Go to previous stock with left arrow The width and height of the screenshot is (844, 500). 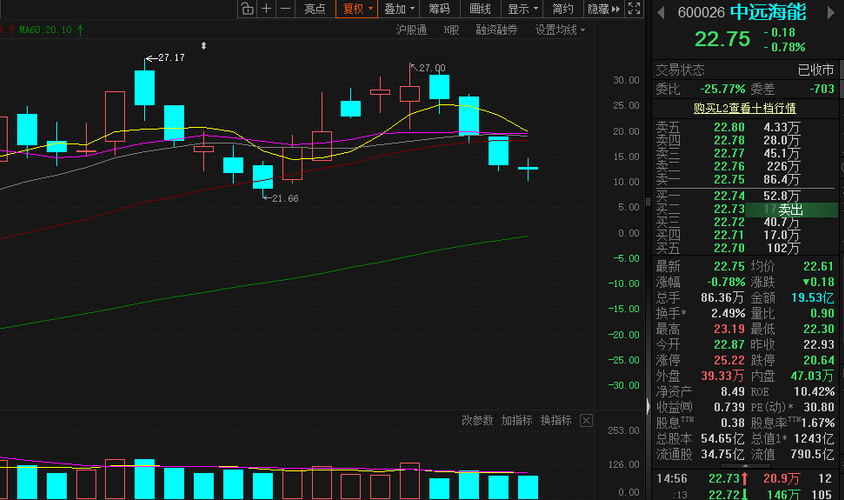pyautogui.click(x=661, y=13)
